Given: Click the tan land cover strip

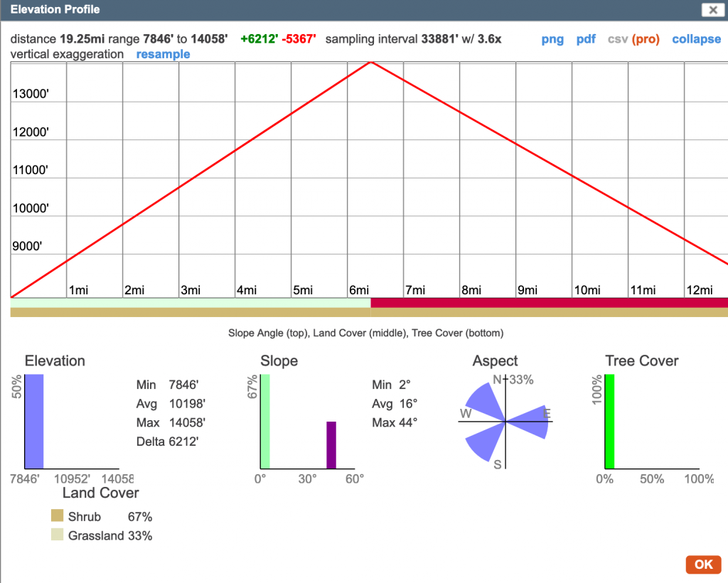Looking at the screenshot, I should (370, 312).
